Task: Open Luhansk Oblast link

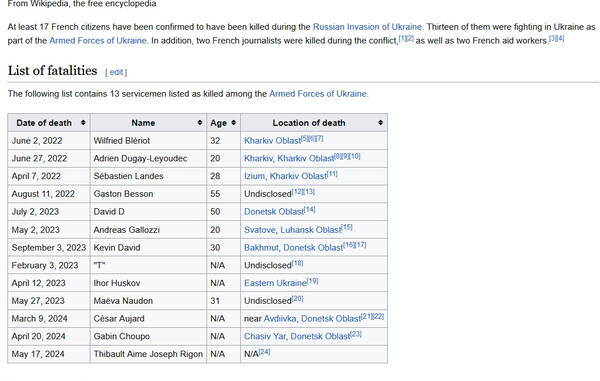Action: (x=311, y=230)
